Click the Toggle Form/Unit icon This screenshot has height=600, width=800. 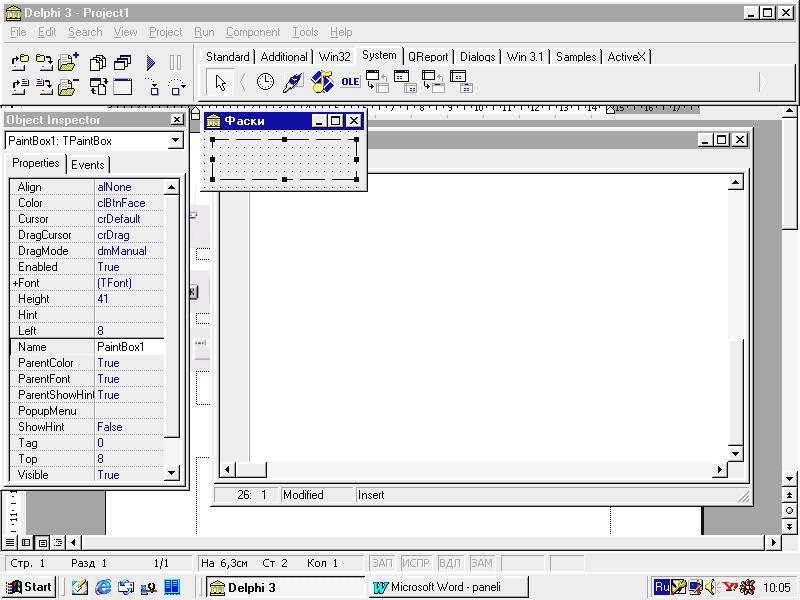(x=98, y=87)
